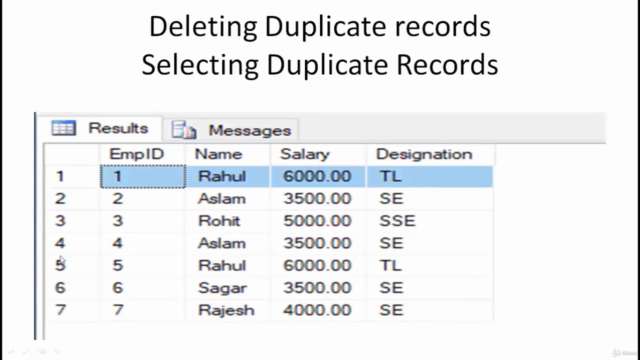Click EmpID cell with value 6
The width and height of the screenshot is (640, 360).
[142, 288]
